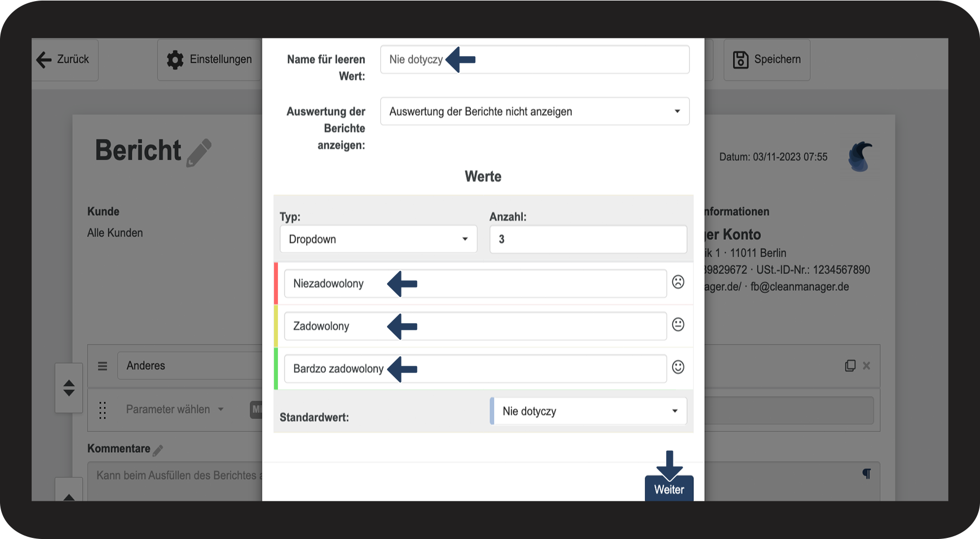
Task: Click the 'Datum: 03/11-2023 07:55' text
Action: pyautogui.click(x=773, y=157)
